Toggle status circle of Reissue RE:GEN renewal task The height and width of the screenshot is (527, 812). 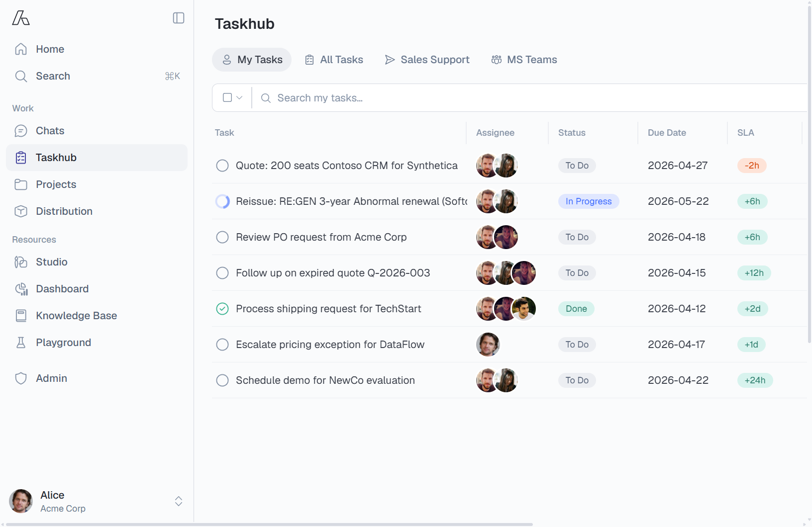tap(222, 201)
